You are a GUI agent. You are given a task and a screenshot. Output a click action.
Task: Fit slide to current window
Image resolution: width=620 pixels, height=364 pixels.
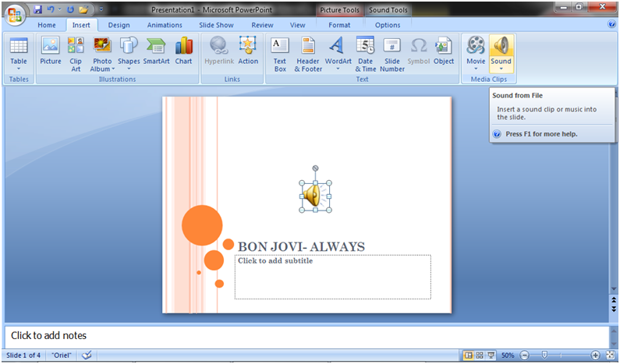click(x=610, y=355)
